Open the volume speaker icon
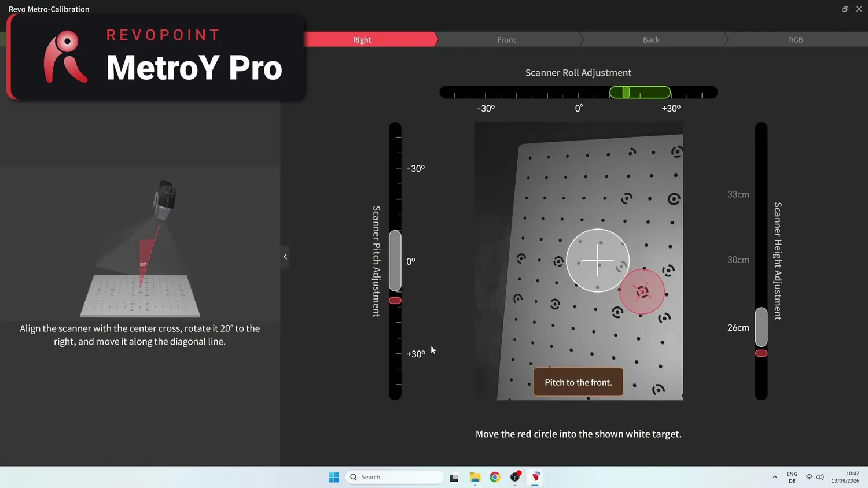 820,477
